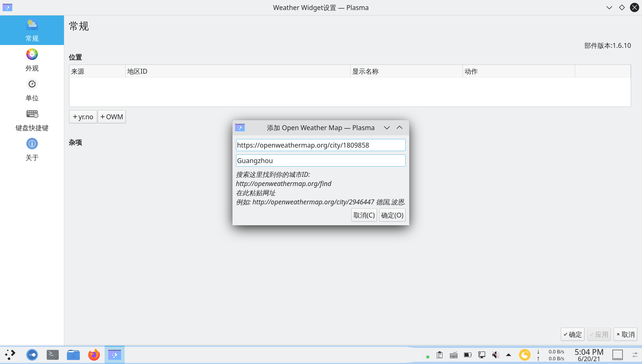Click 确定(O) to confirm adding Guangzhou
642x364 pixels.
click(x=392, y=215)
